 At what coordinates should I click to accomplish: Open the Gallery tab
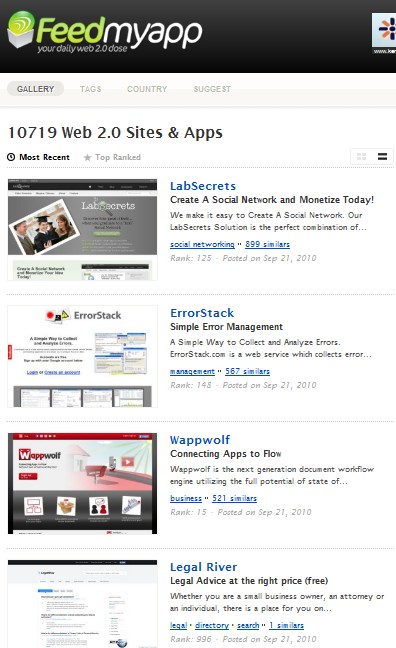36,89
